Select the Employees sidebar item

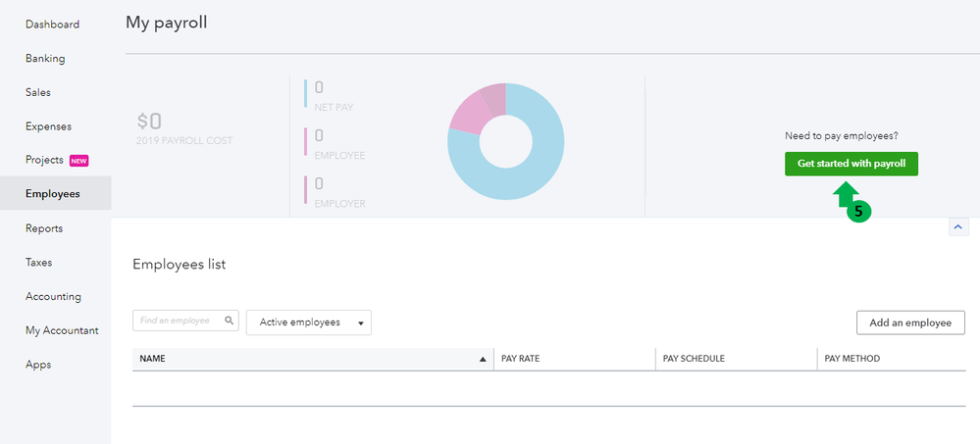point(53,194)
